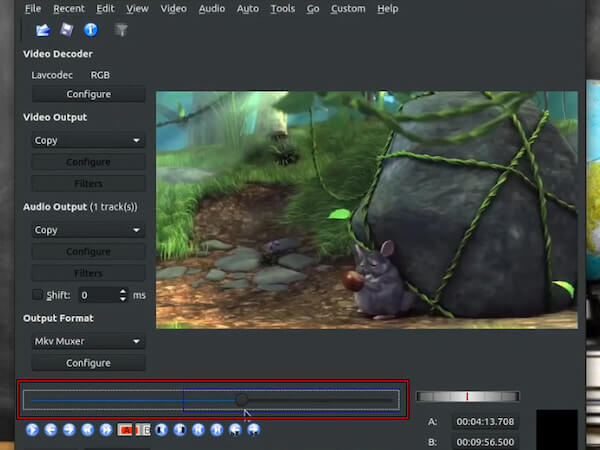This screenshot has height=450, width=600.
Task: Click marker A time 00:04:13.708
Action: tap(485, 422)
